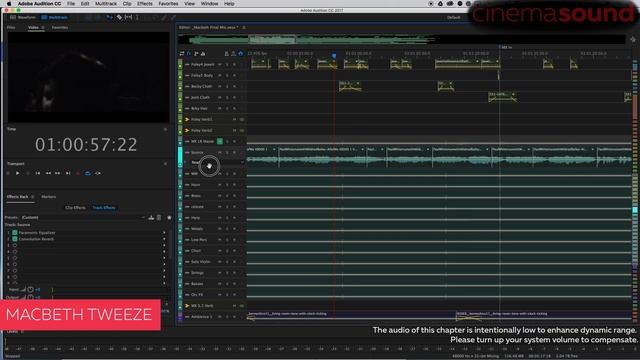Select the Track Effects button
The image size is (640, 360).
pyautogui.click(x=104, y=208)
